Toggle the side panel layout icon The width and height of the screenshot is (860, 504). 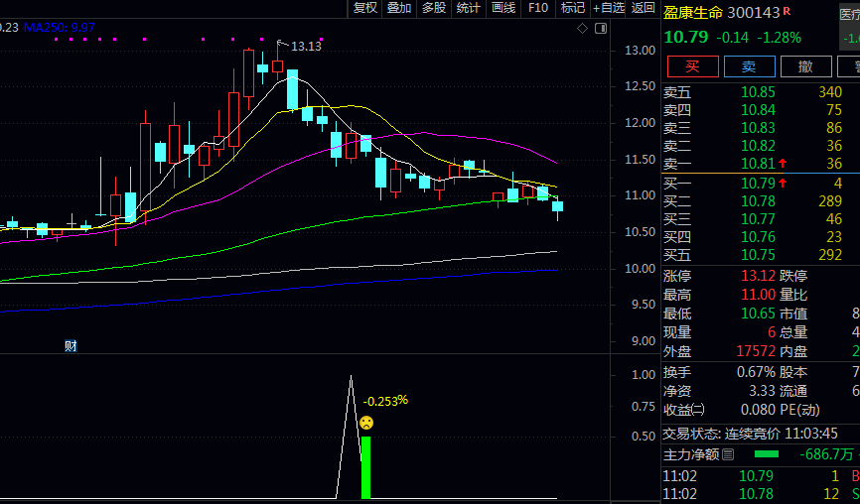600,29
